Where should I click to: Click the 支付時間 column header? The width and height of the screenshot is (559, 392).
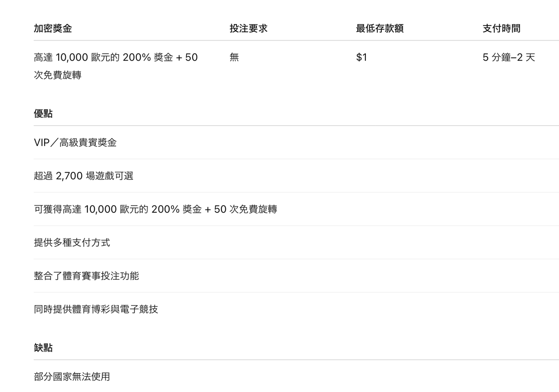501,28
